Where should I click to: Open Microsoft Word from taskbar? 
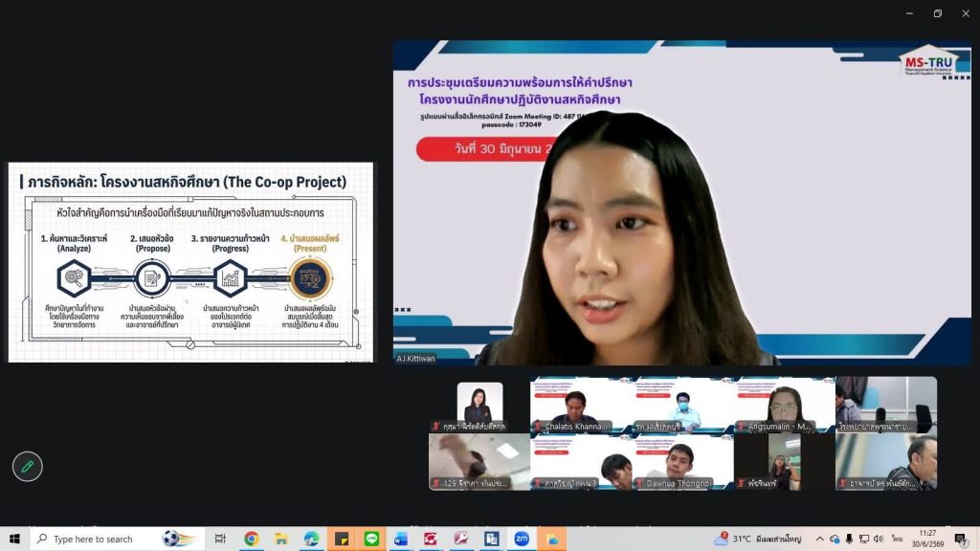(x=401, y=539)
